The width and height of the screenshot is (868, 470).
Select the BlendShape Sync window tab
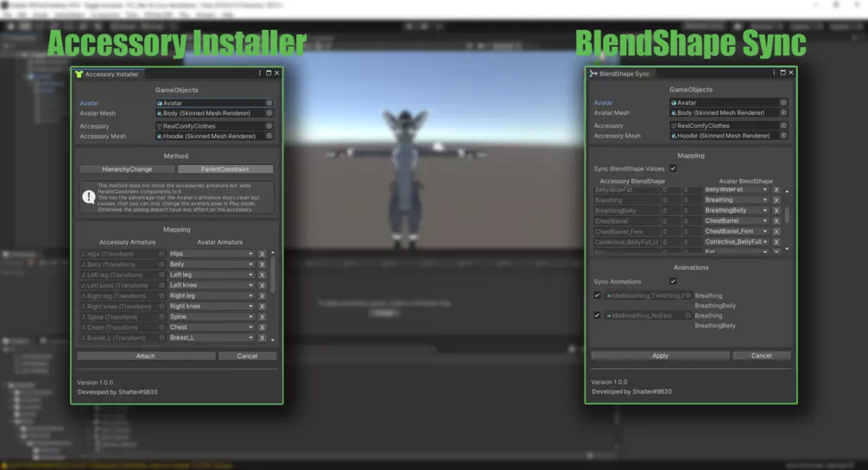(x=620, y=74)
